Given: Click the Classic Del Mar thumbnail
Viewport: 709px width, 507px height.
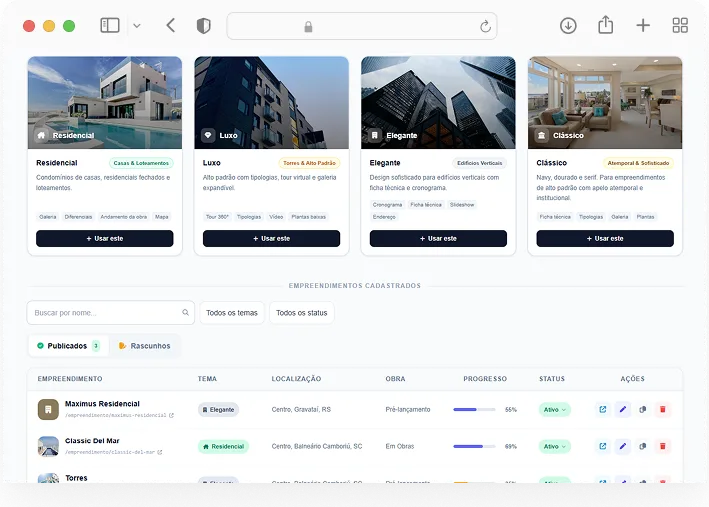Looking at the screenshot, I should tap(48, 446).
